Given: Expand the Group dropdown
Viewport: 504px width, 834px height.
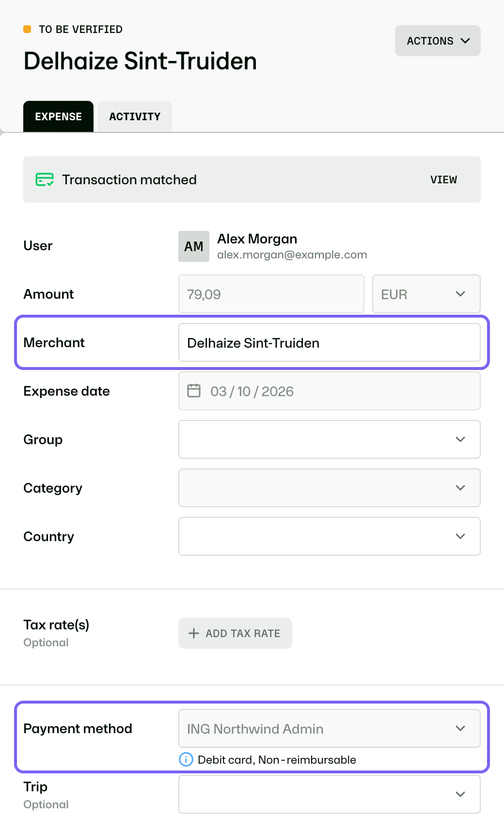Looking at the screenshot, I should [330, 439].
